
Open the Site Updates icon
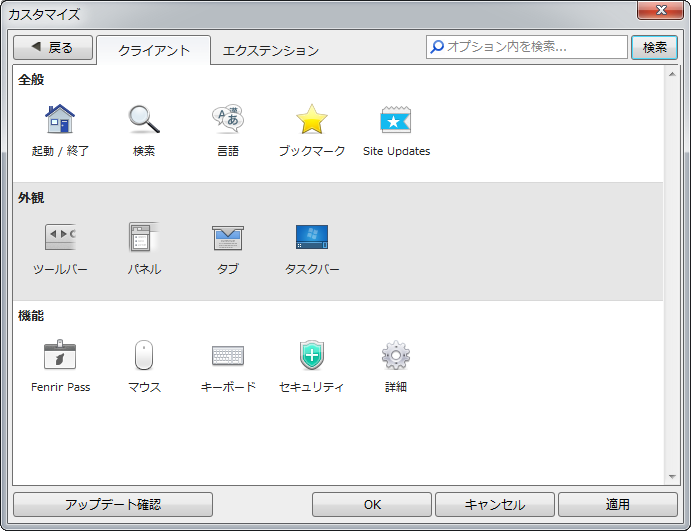pyautogui.click(x=396, y=119)
